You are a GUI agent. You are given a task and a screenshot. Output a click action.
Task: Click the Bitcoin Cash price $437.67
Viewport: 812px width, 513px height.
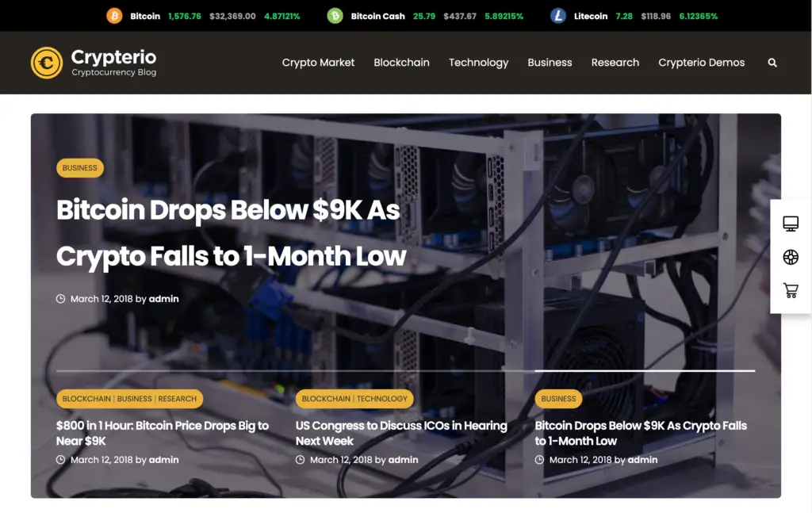460,16
